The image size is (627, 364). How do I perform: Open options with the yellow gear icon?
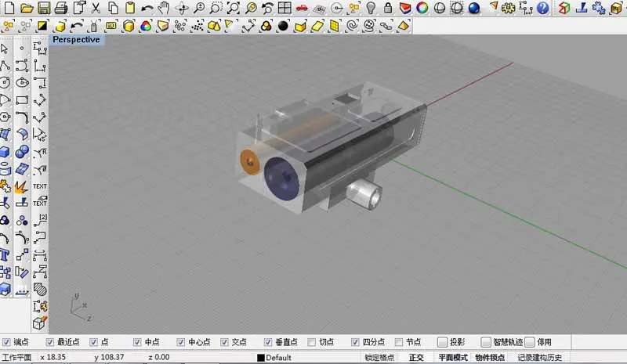coord(508,8)
